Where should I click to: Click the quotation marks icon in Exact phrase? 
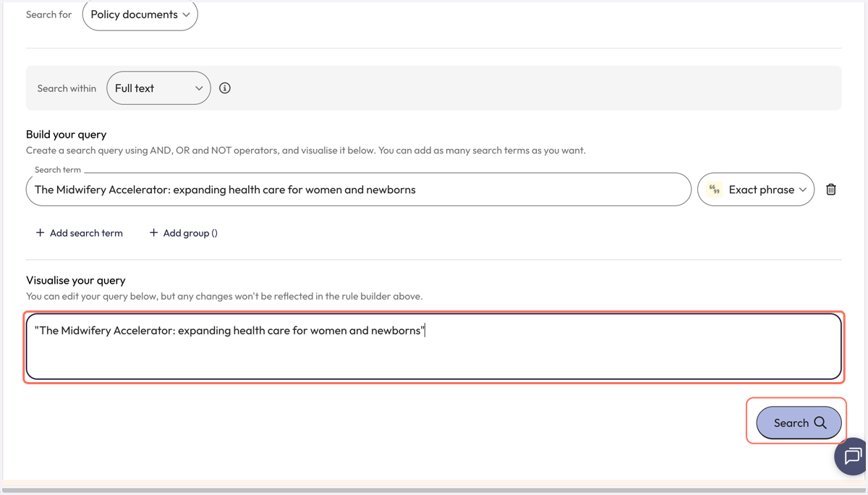click(715, 190)
